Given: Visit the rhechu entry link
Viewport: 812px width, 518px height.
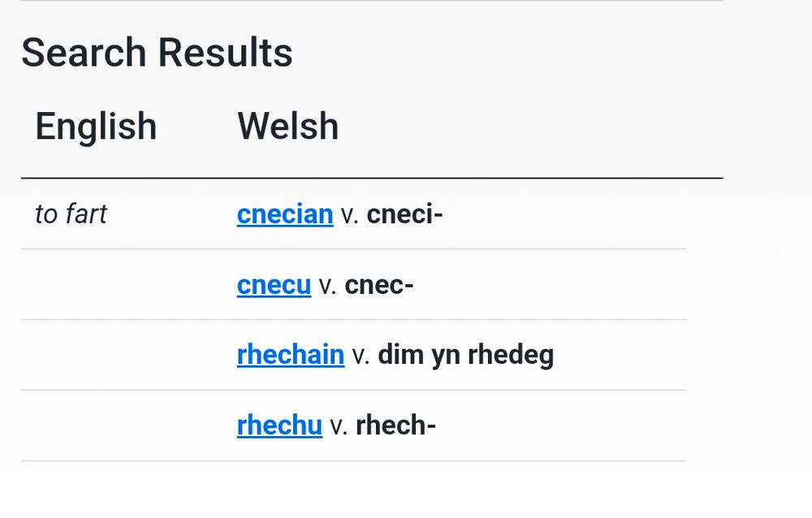Looking at the screenshot, I should [279, 425].
